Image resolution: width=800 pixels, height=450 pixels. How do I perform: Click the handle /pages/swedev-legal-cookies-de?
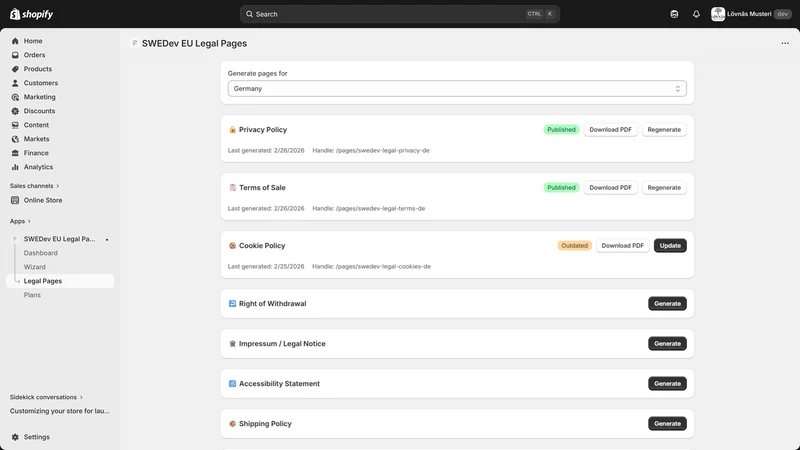point(383,266)
